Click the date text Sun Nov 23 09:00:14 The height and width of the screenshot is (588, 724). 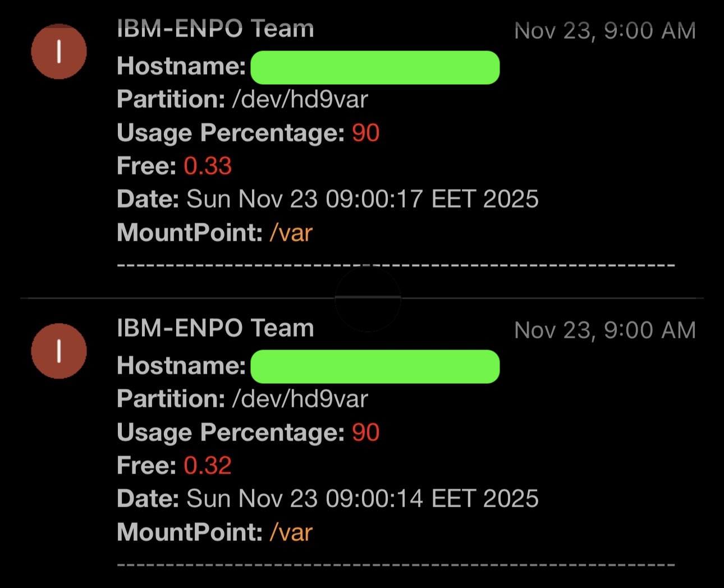pos(362,499)
